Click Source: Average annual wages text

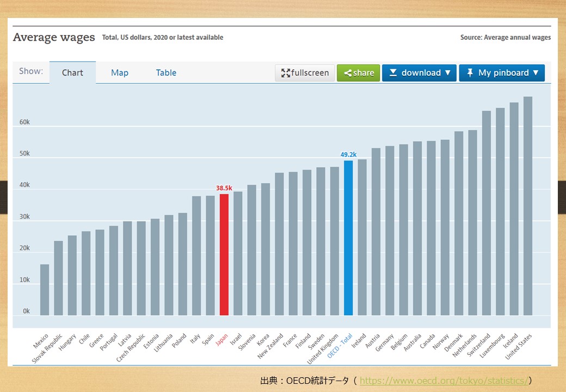coord(506,38)
